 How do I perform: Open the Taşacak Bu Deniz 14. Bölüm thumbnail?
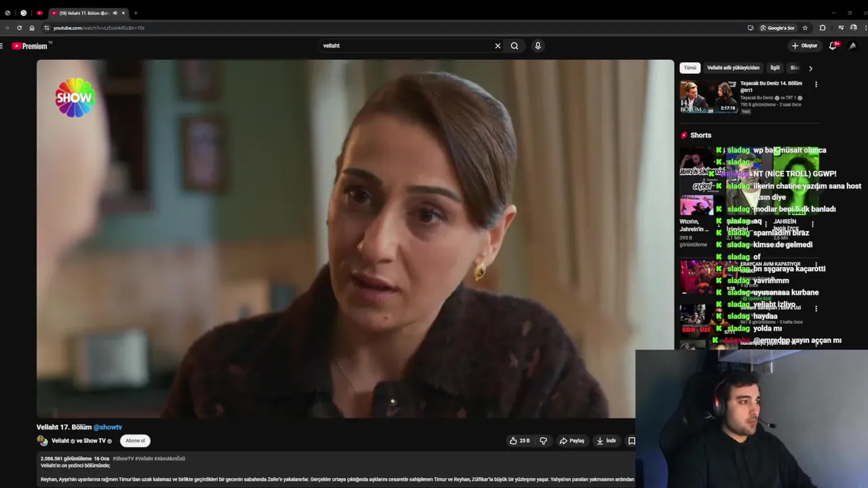[x=708, y=97]
